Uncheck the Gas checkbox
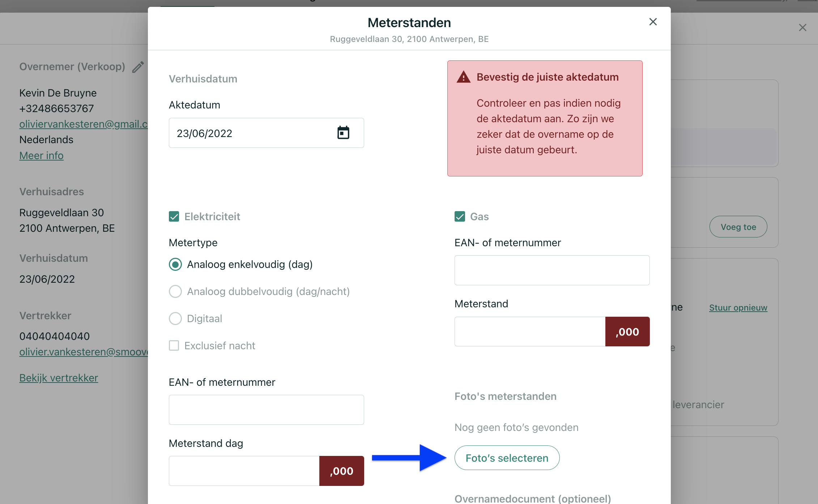 460,217
